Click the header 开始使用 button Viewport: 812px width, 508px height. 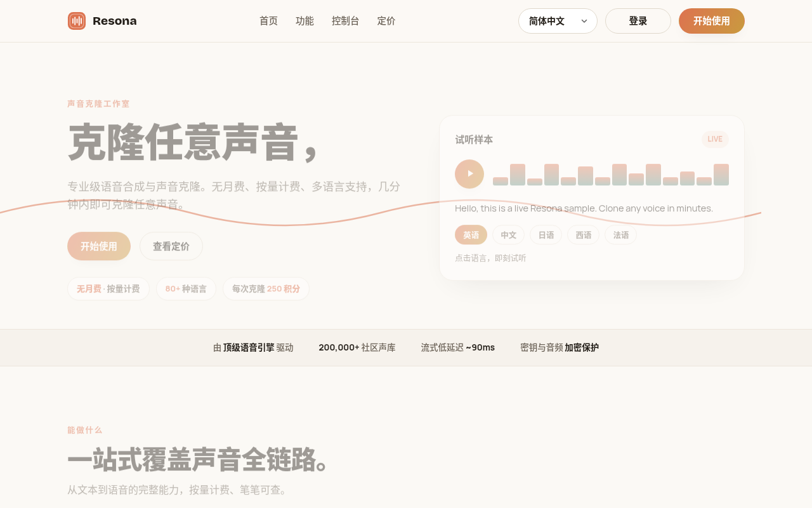point(712,21)
